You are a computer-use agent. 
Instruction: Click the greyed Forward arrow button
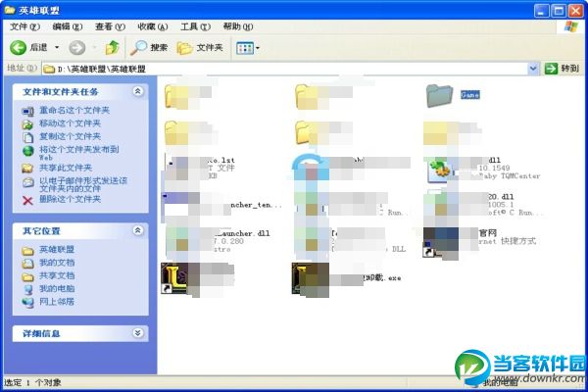coord(77,48)
